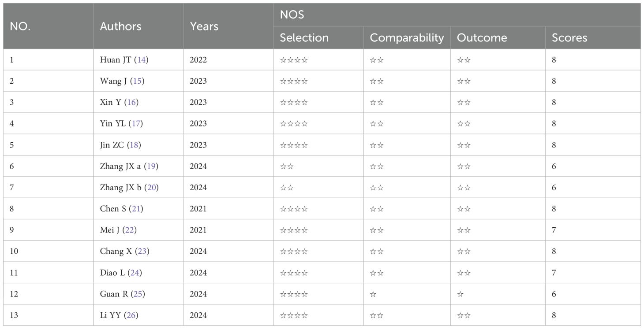This screenshot has width=644, height=329.
Task: Click the single Comparability star for Guan R
Action: [373, 294]
